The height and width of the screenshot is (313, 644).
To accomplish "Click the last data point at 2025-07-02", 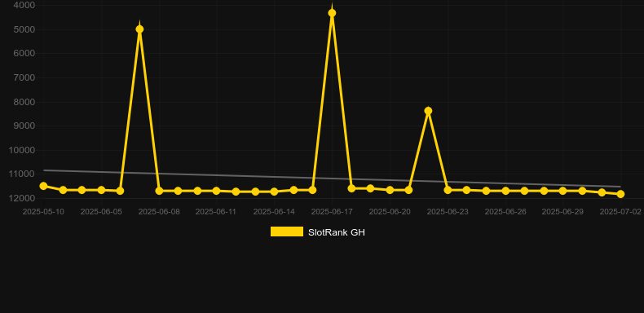I will point(620,194).
